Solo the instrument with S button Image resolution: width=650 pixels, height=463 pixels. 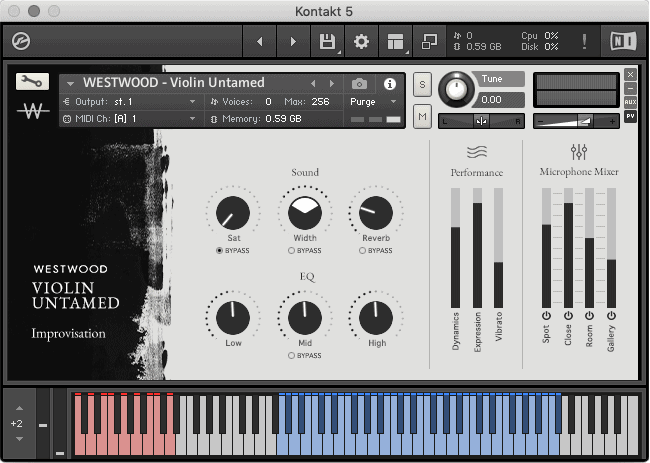(422, 85)
